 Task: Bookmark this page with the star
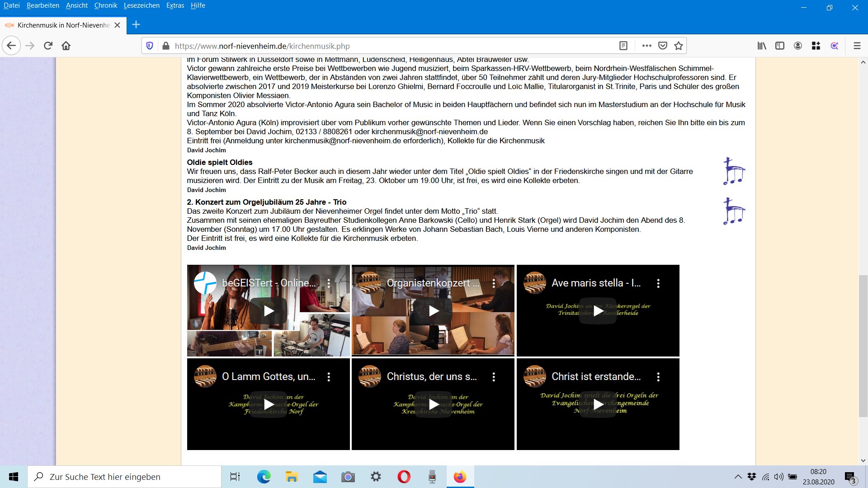pos(679,46)
